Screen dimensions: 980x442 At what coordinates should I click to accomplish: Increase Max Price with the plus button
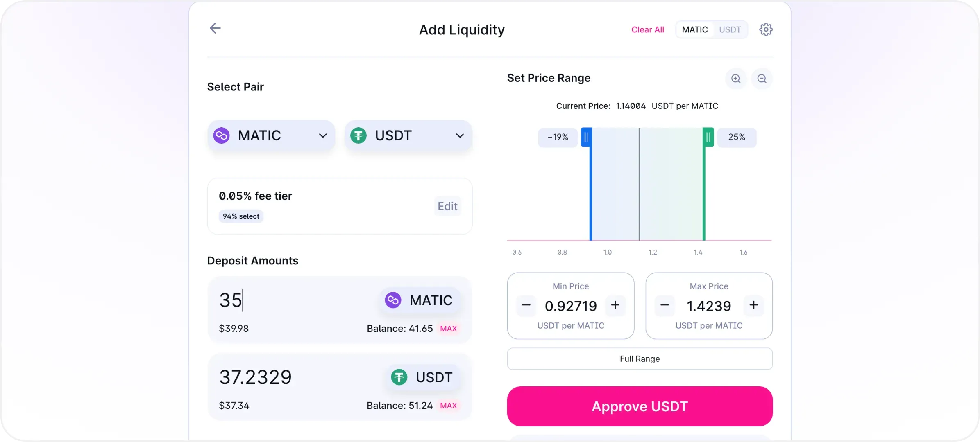coord(754,305)
